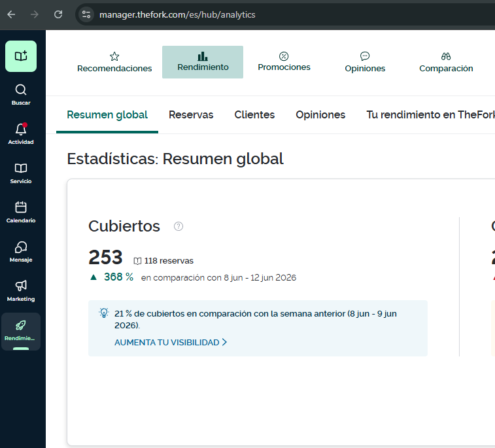Click the browser forward arrow

[35, 14]
